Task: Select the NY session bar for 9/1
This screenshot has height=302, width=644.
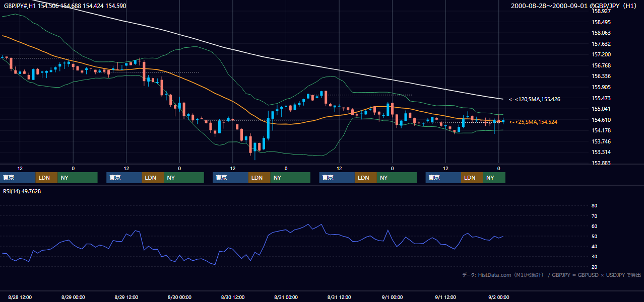Action: (494, 178)
